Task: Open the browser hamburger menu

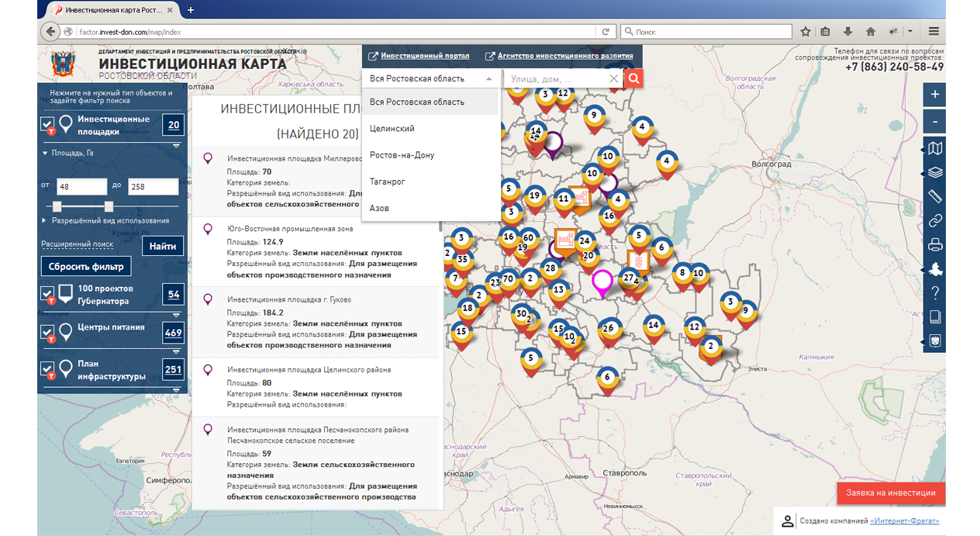Action: 933,32
